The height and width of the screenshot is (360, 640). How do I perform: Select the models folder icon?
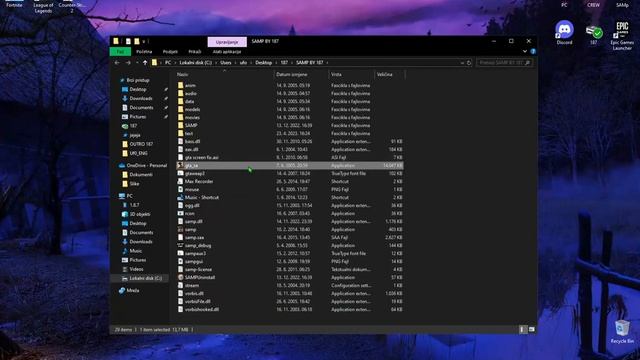click(180, 109)
